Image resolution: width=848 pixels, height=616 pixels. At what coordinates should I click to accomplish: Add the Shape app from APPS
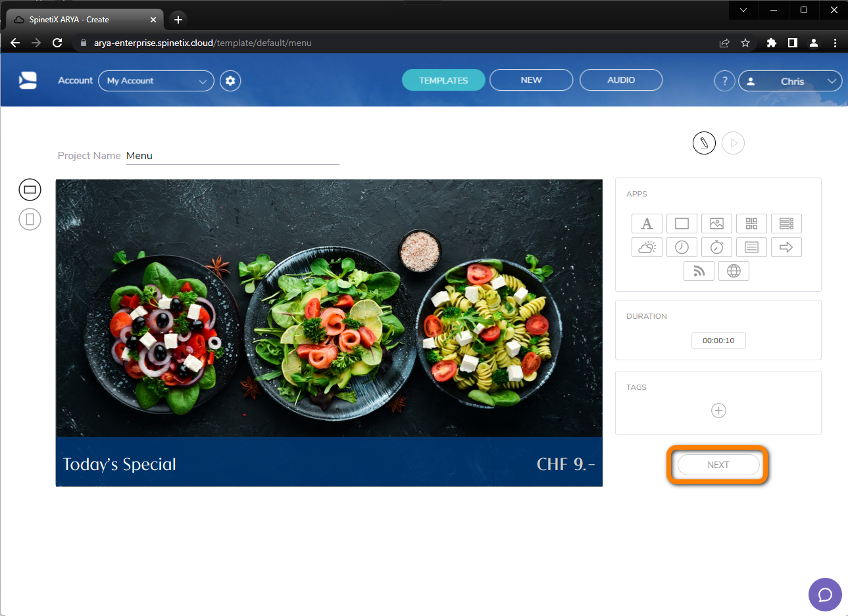[682, 223]
